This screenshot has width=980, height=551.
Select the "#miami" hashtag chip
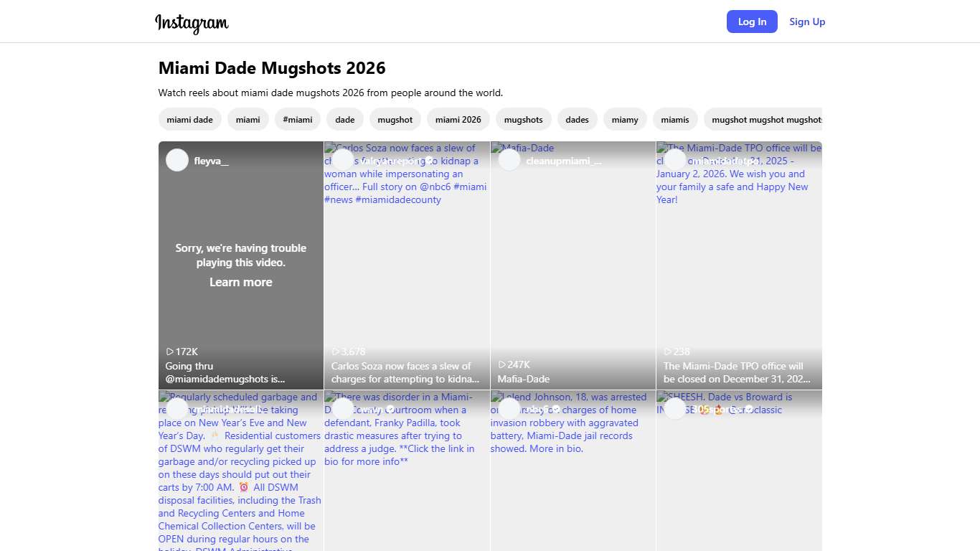(298, 120)
